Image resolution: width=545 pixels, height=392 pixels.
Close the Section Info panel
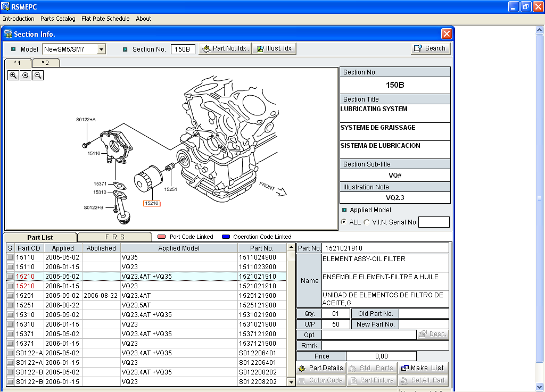pos(447,34)
